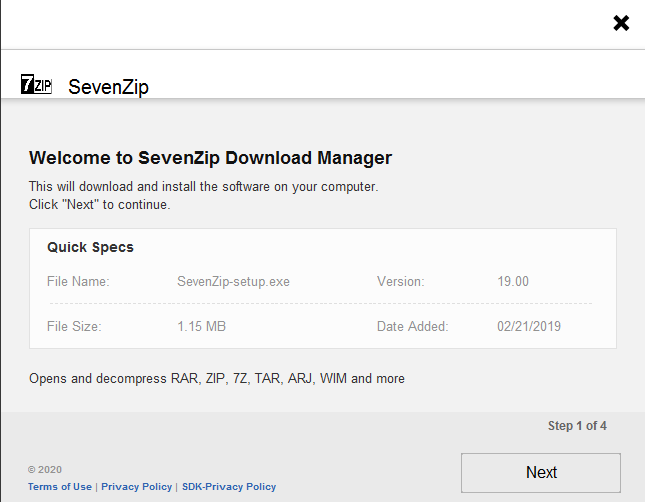The height and width of the screenshot is (502, 645).
Task: Open the Privacy Policy link
Action: 136,487
